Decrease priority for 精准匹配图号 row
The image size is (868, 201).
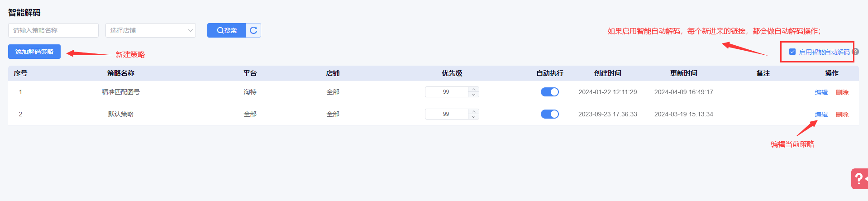coord(474,95)
